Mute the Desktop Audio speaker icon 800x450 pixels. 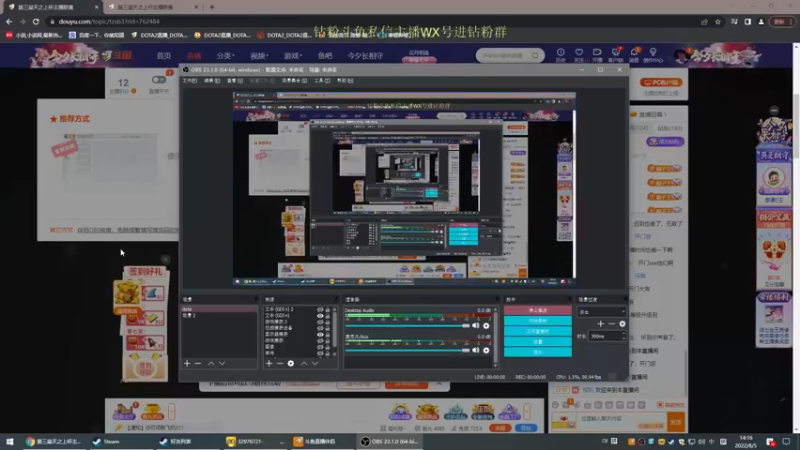coord(476,326)
